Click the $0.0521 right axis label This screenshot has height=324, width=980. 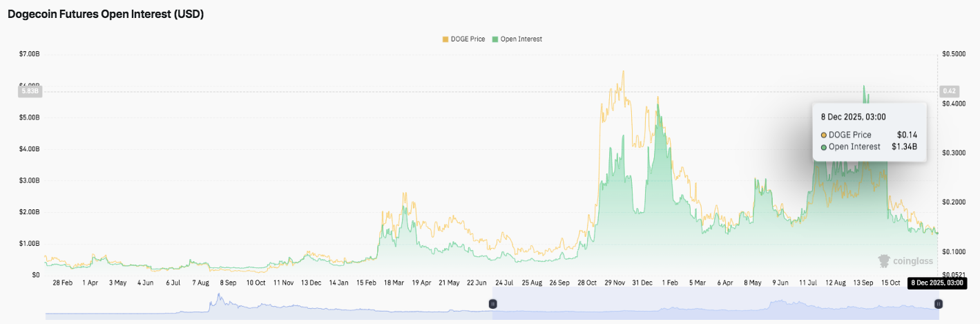(953, 275)
